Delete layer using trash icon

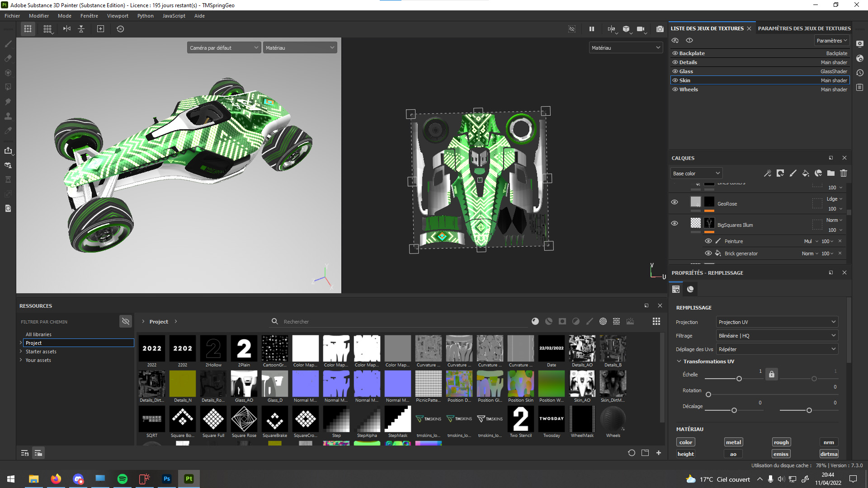point(844,174)
